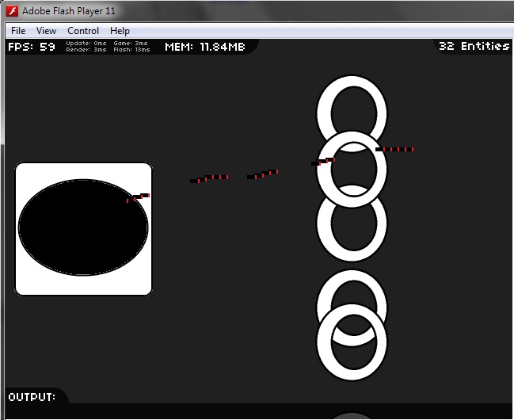Click the Adobe Flash Player title icon
The width and height of the screenshot is (514, 420).
13,11
